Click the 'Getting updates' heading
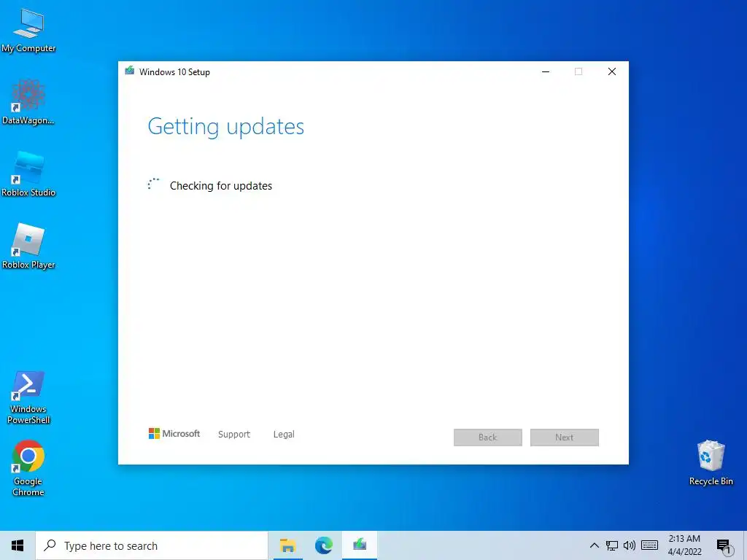Image resolution: width=747 pixels, height=560 pixels. pyautogui.click(x=226, y=127)
